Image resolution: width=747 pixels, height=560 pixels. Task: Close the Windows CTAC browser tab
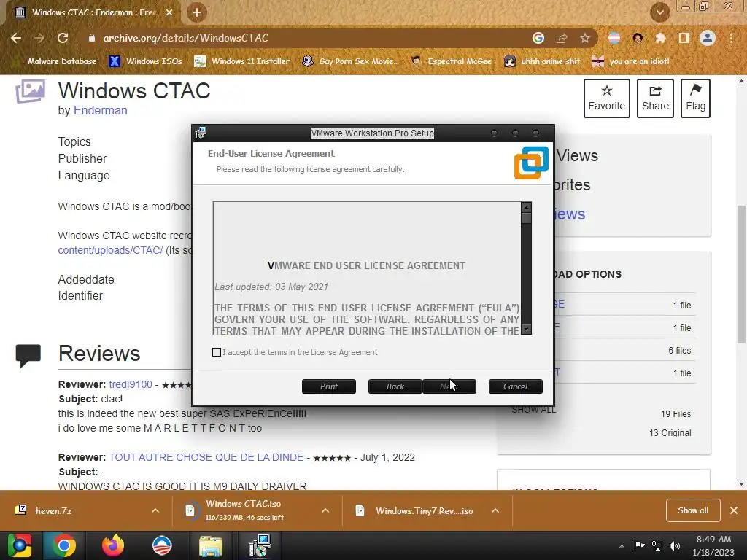coord(169,12)
